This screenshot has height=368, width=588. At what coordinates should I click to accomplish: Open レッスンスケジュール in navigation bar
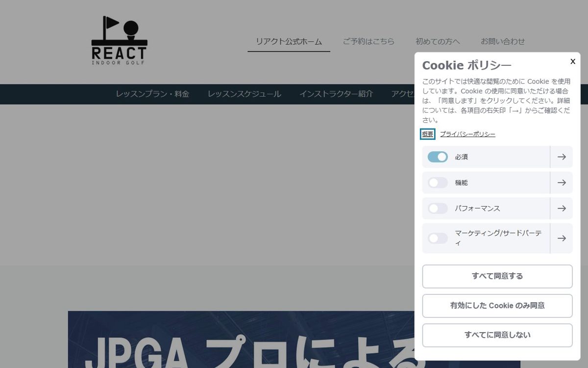click(x=244, y=94)
